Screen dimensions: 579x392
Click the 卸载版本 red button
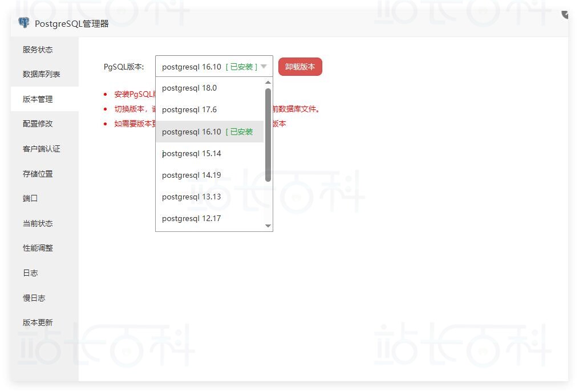(x=300, y=67)
